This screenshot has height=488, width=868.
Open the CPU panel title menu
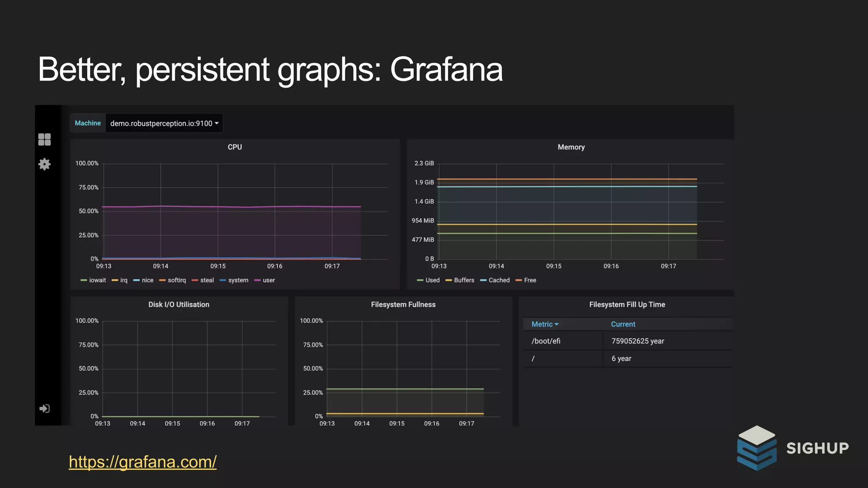tap(235, 147)
